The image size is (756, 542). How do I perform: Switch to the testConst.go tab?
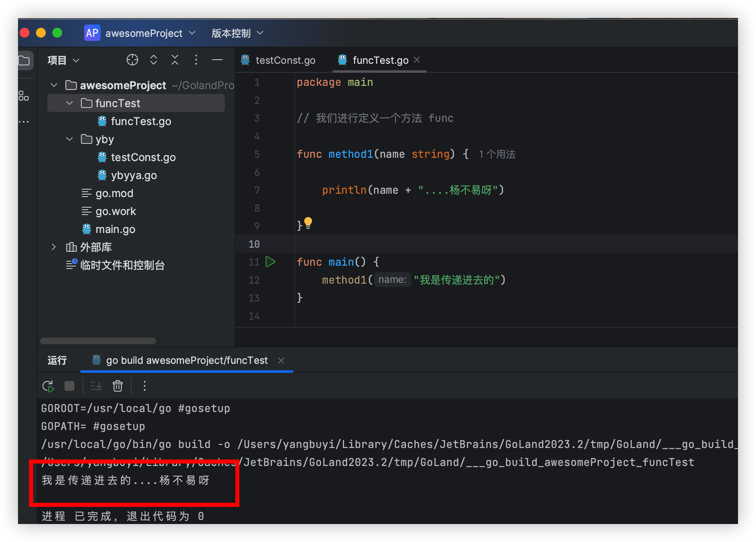[x=278, y=60]
